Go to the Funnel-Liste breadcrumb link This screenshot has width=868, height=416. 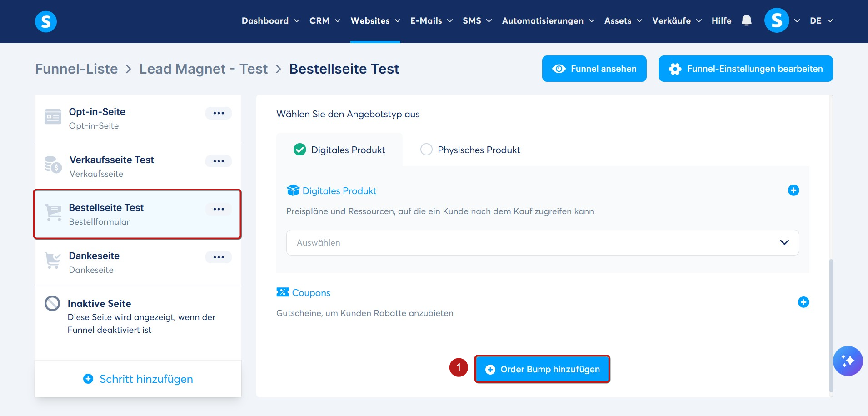(76, 69)
